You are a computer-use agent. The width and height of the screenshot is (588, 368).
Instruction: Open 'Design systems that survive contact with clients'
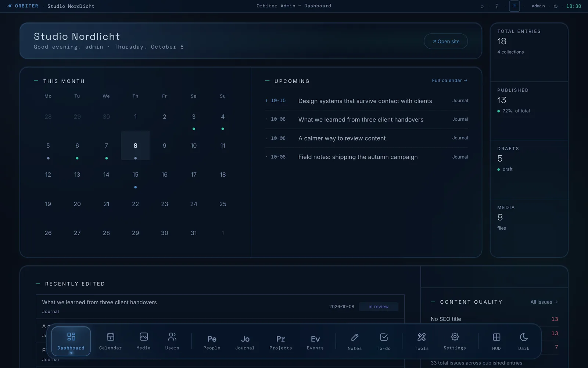[x=366, y=101]
